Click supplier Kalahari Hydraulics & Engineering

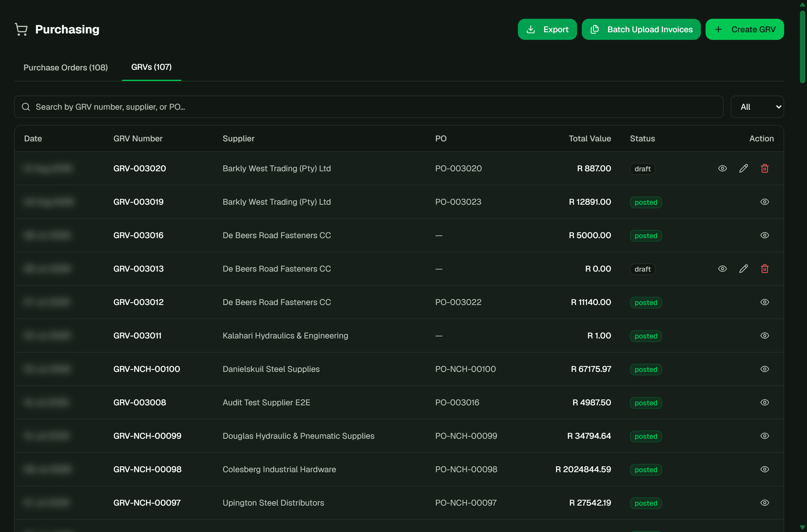[x=285, y=336]
